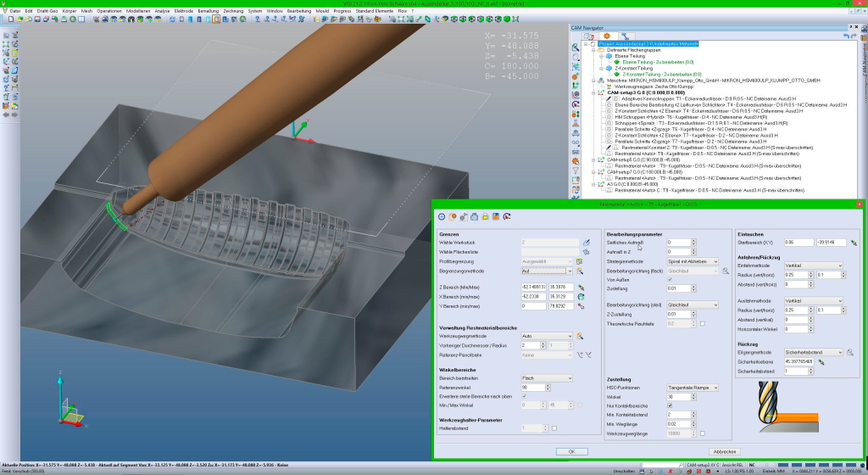Screen dimensions: 868x475
Task: Click the undo arrow in CAM Navigator
Action: click(846, 36)
